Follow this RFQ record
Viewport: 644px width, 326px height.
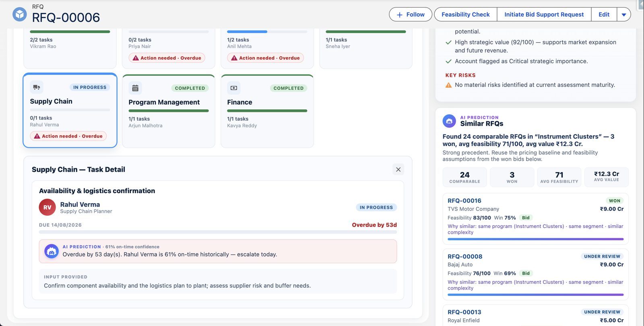click(411, 14)
